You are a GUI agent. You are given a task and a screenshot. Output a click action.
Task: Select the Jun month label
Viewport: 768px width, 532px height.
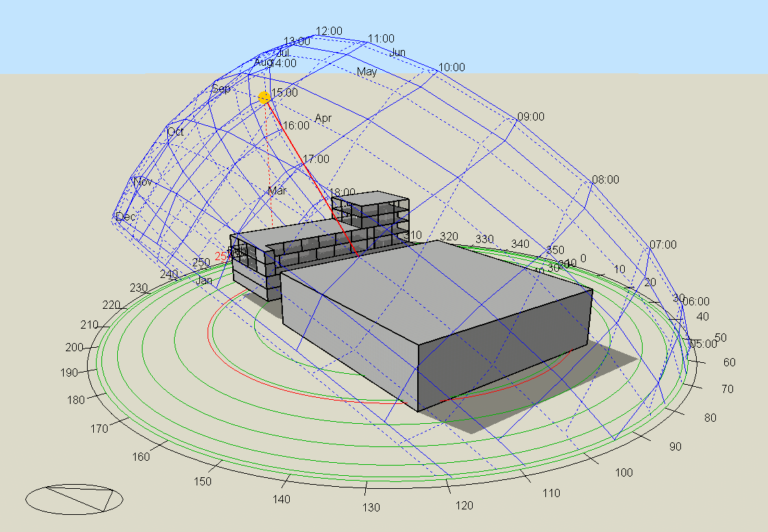(x=397, y=53)
